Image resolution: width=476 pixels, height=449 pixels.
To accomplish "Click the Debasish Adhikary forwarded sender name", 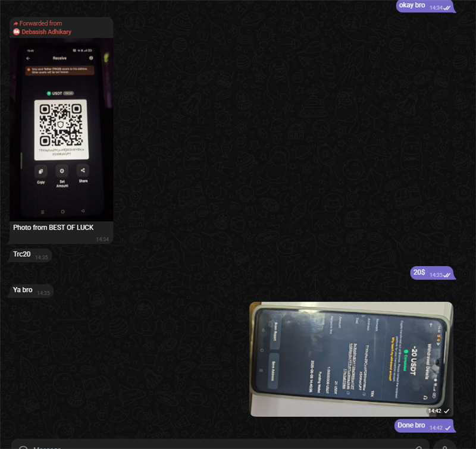I will tap(46, 32).
